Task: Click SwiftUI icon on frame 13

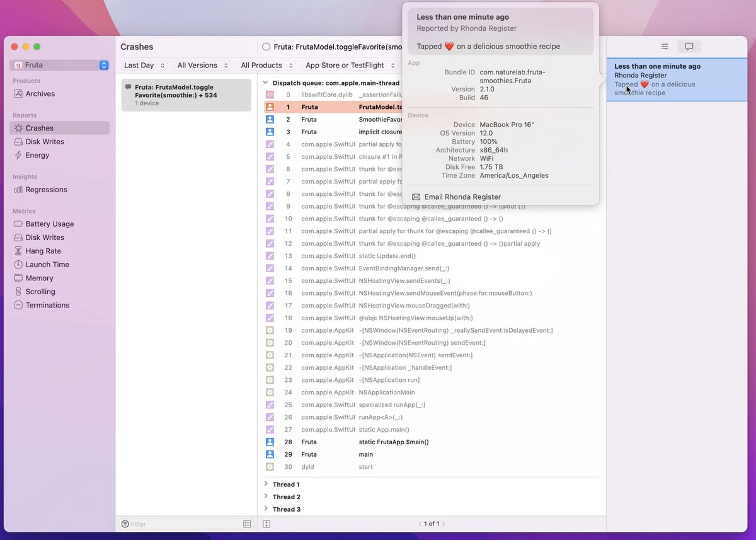Action: (270, 256)
